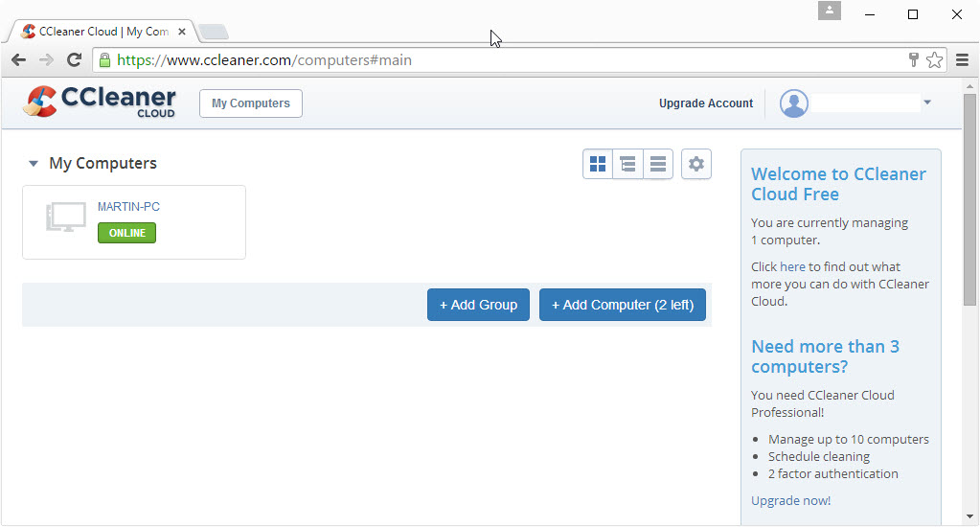The image size is (980, 527).
Task: Switch to list view layout
Action: point(657,164)
